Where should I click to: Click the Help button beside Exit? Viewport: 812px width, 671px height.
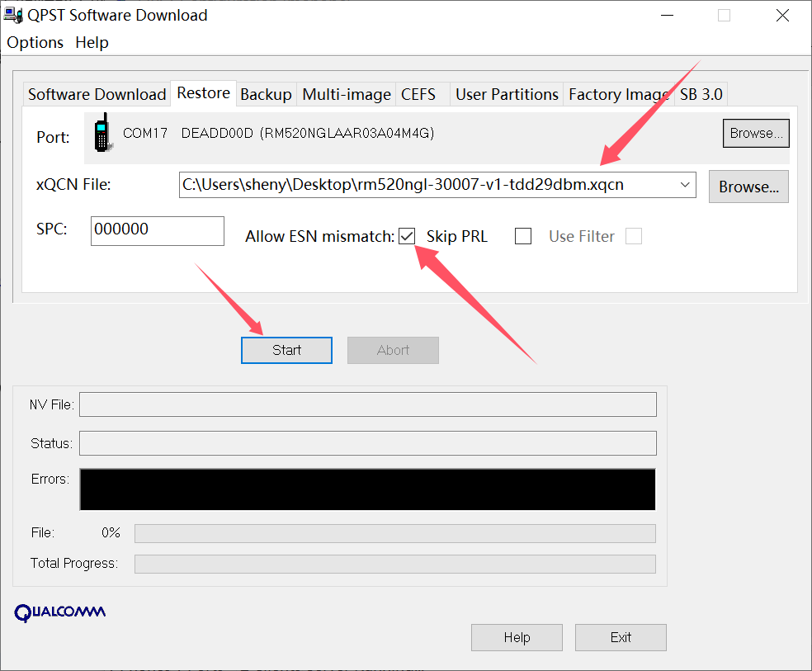[517, 637]
